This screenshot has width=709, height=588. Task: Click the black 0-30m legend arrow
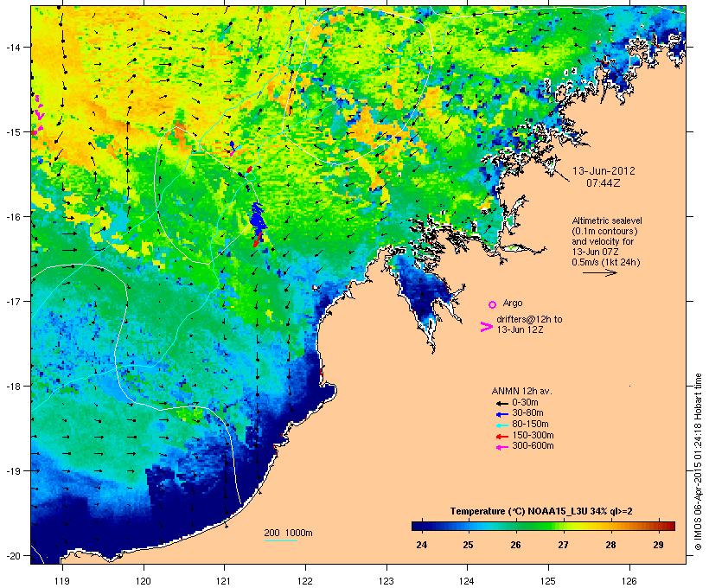click(501, 403)
